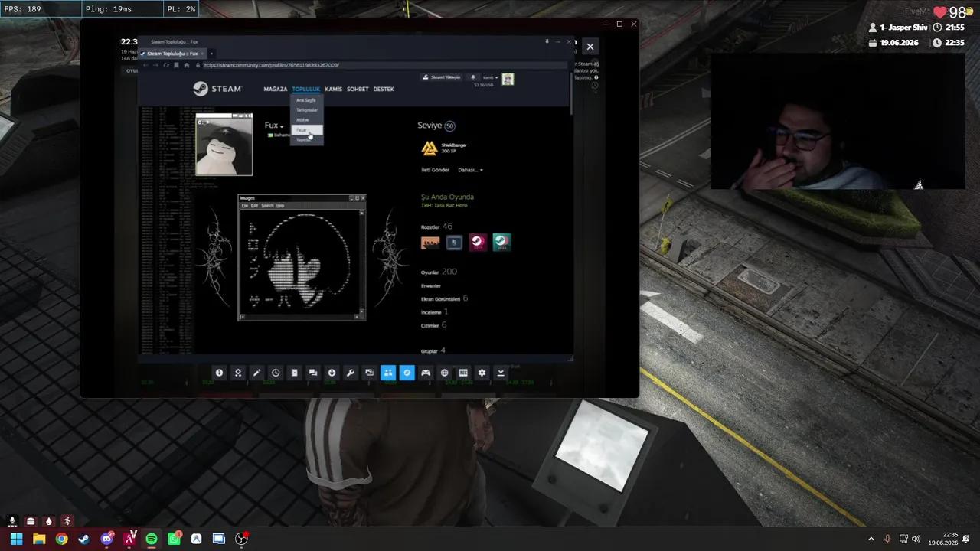
Task: Open the Dahası dropdown on profile
Action: [470, 170]
